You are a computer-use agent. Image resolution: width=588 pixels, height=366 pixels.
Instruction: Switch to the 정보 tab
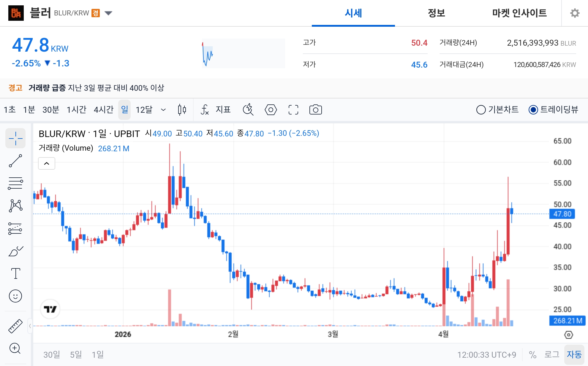click(436, 13)
